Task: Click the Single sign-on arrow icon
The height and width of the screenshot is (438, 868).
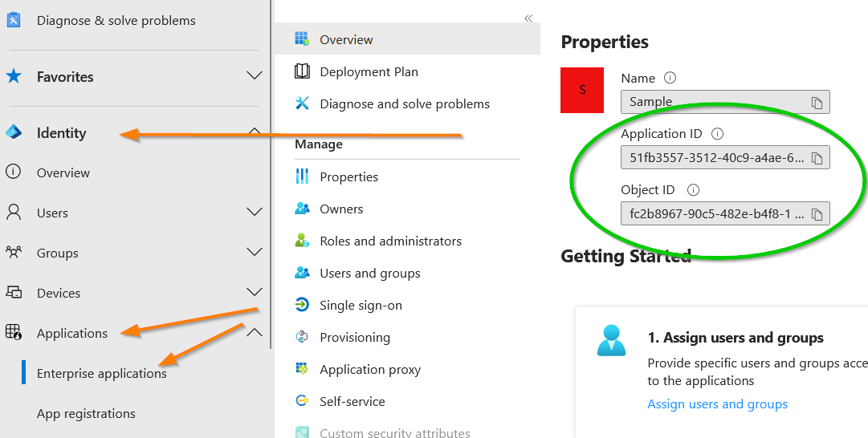Action: tap(302, 305)
